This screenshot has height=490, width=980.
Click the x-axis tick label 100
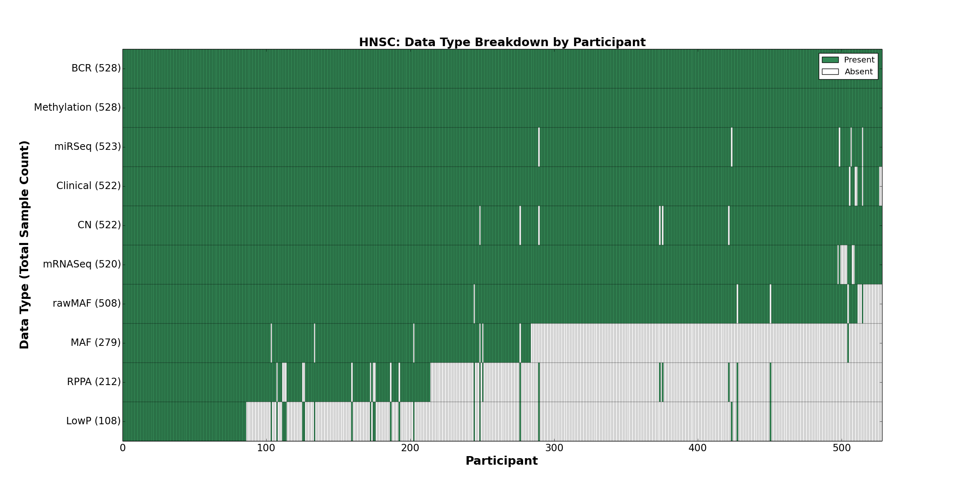point(266,448)
